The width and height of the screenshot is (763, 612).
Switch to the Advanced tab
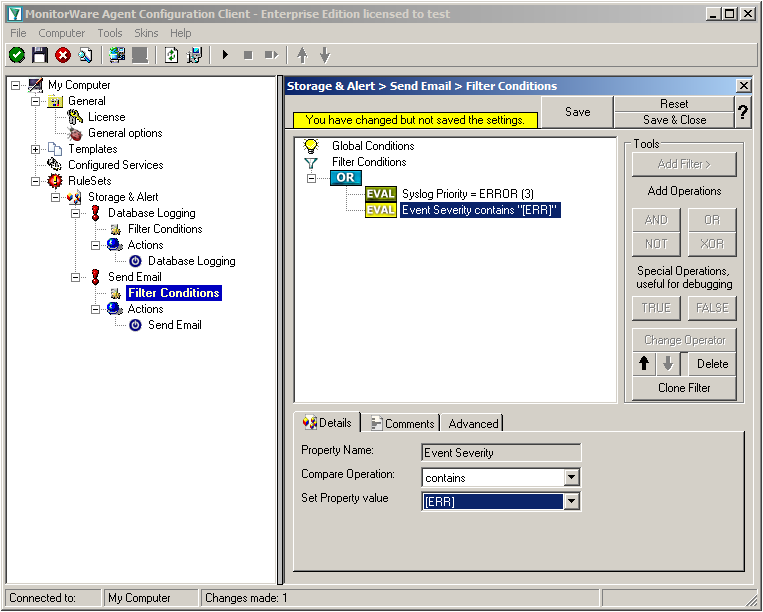(x=473, y=424)
